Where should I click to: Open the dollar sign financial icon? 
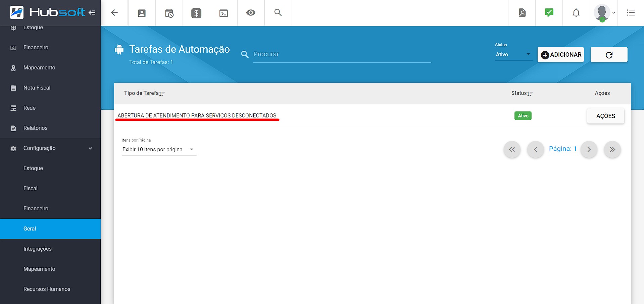point(196,13)
